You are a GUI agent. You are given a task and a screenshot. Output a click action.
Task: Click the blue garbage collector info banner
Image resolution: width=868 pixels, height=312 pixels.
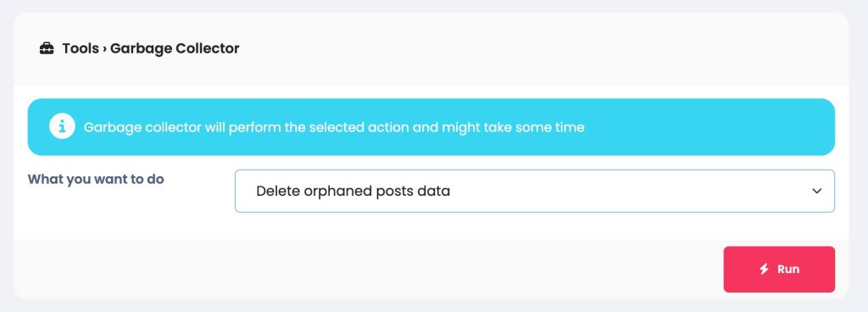[431, 126]
